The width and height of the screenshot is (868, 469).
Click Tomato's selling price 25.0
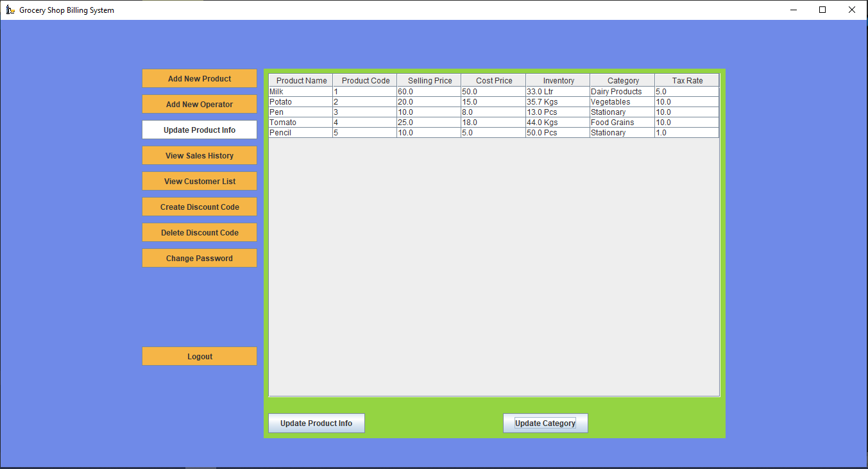click(x=429, y=123)
